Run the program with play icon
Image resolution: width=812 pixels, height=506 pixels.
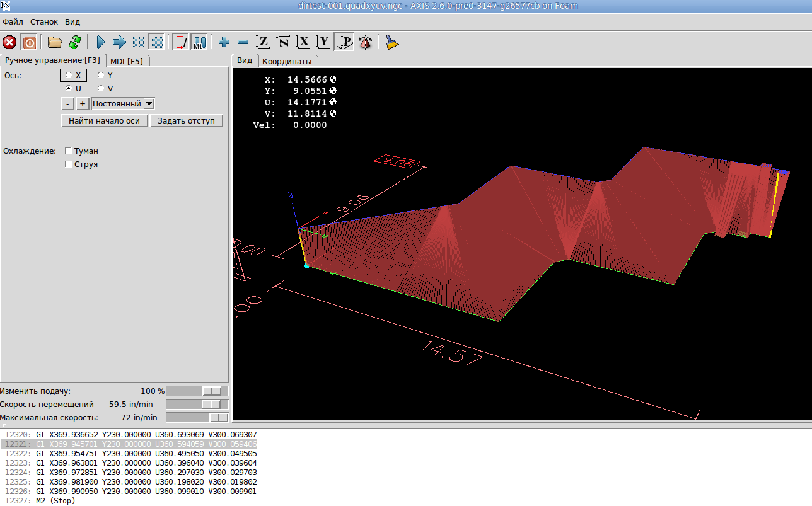click(100, 42)
